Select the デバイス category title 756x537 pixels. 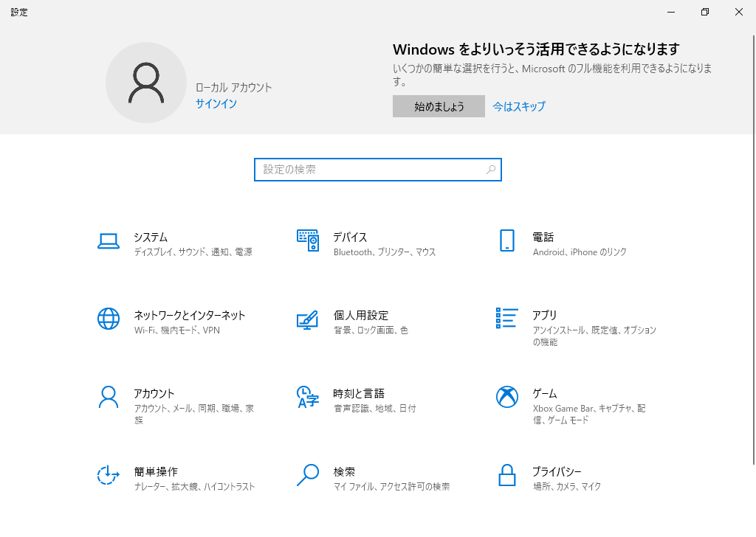350,238
